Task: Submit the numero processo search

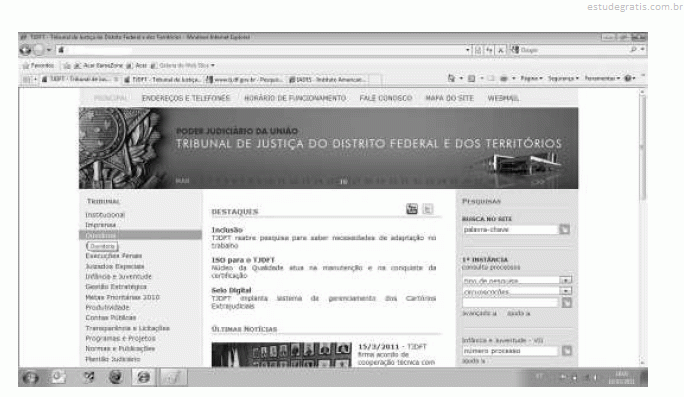Action: tap(567, 351)
